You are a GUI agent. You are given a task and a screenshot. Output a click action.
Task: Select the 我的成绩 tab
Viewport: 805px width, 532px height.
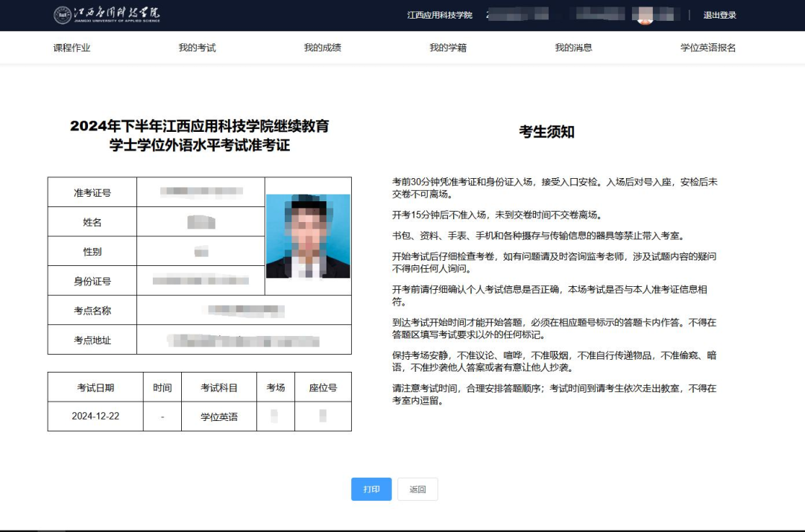[322, 47]
